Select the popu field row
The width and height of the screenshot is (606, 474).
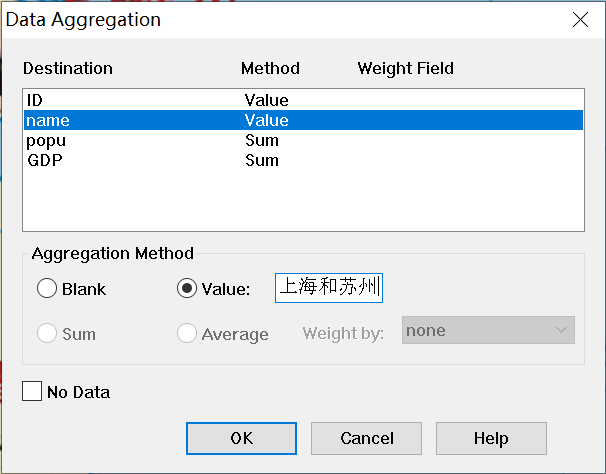click(x=46, y=140)
